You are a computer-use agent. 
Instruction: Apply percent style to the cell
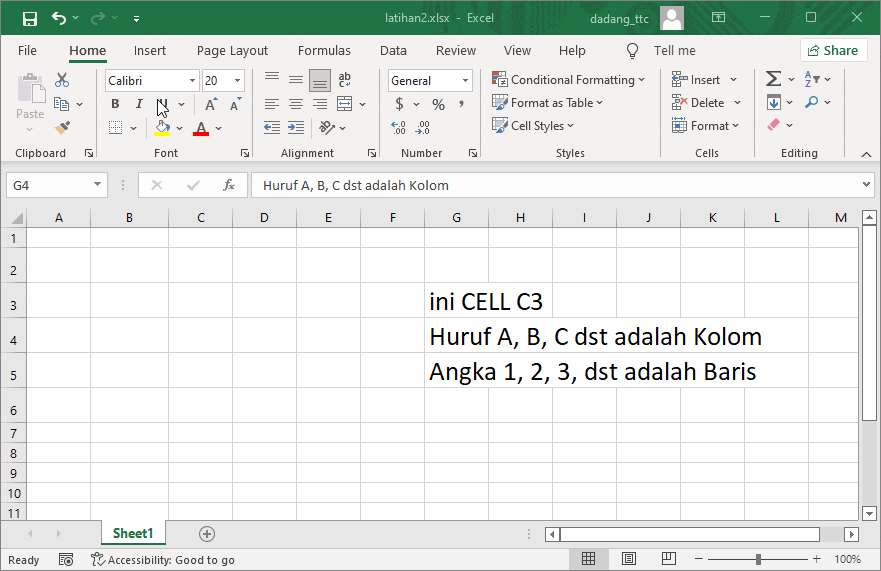[438, 105]
